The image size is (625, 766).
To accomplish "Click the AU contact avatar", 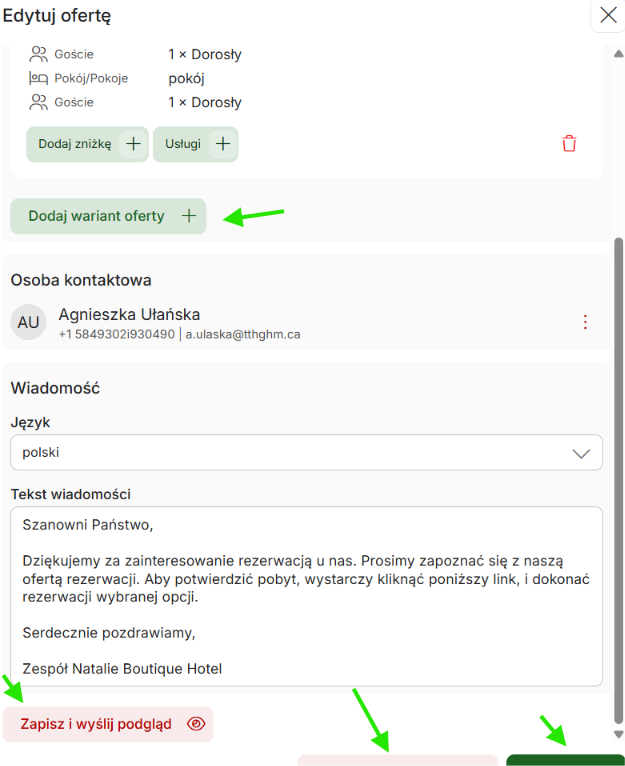I will point(28,322).
